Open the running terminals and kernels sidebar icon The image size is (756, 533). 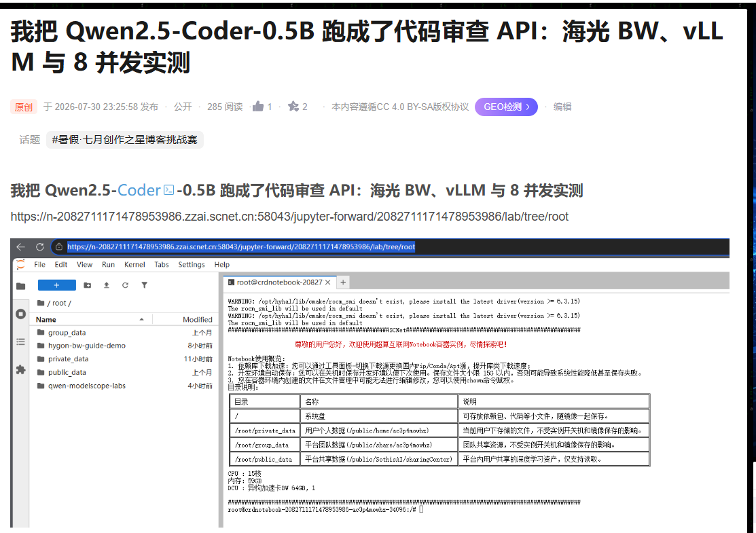[x=21, y=314]
